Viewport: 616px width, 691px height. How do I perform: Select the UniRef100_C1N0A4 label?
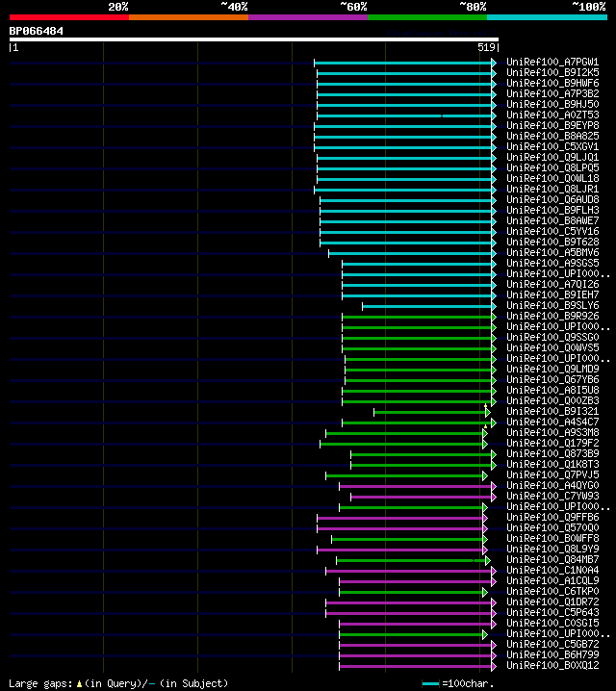pyautogui.click(x=552, y=570)
